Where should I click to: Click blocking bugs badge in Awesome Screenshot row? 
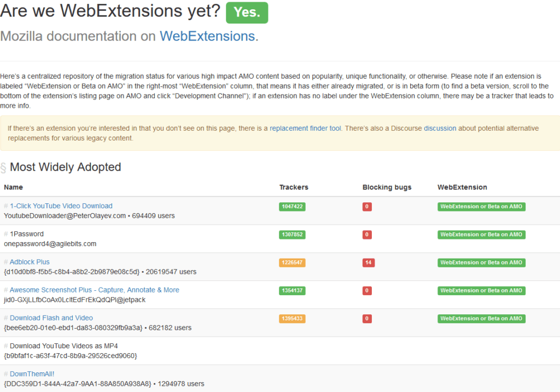(x=367, y=291)
